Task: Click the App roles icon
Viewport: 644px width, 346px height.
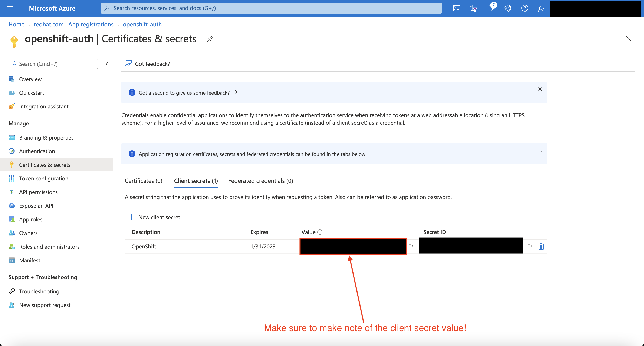Action: [11, 219]
